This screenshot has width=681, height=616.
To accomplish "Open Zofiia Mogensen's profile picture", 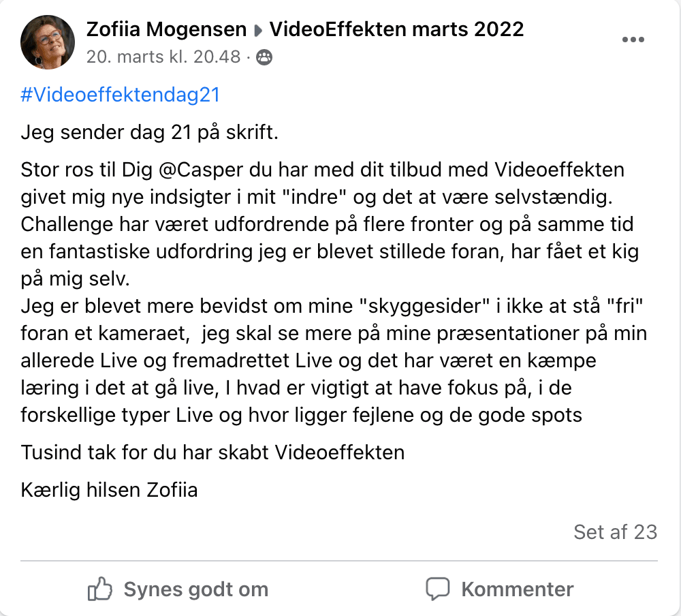I will click(x=48, y=42).
